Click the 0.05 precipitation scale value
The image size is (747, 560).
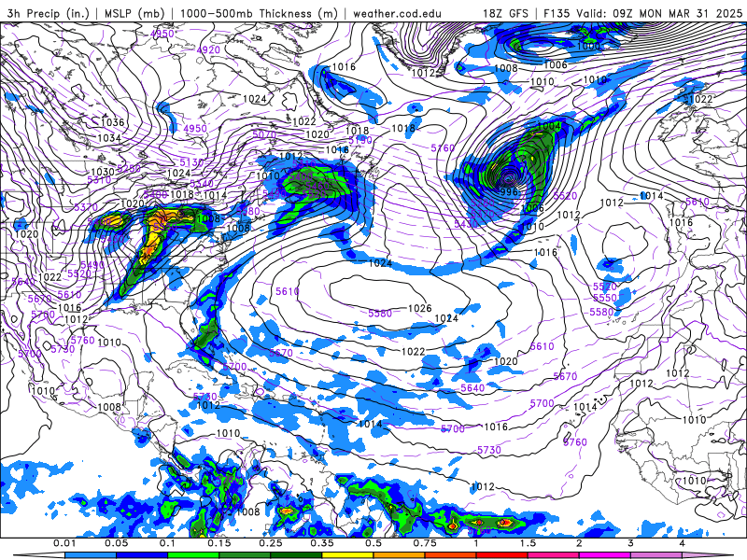[x=116, y=543]
